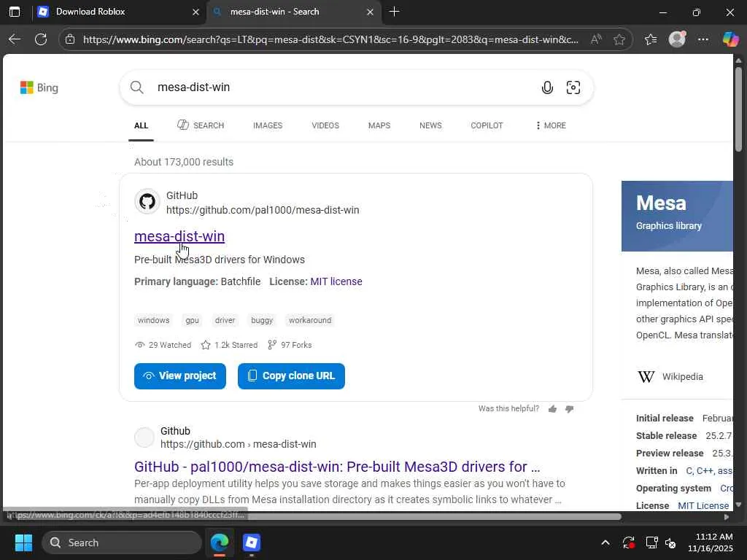Viewport: 747px width, 560px height.
Task: Close the Download Roblox tab
Action: click(x=196, y=12)
